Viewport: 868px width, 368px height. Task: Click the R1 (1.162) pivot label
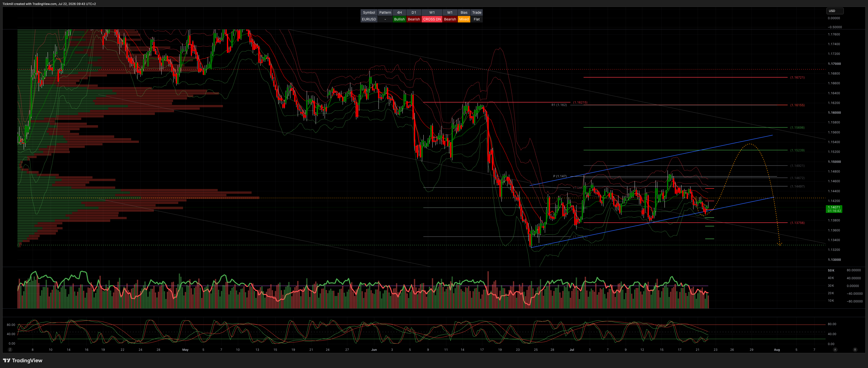[x=559, y=105]
